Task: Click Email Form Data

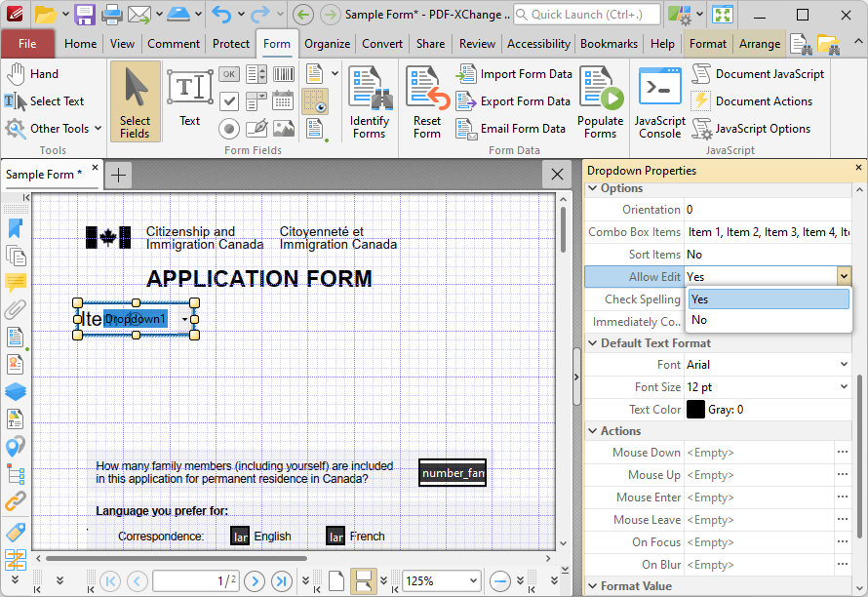Action: click(511, 129)
